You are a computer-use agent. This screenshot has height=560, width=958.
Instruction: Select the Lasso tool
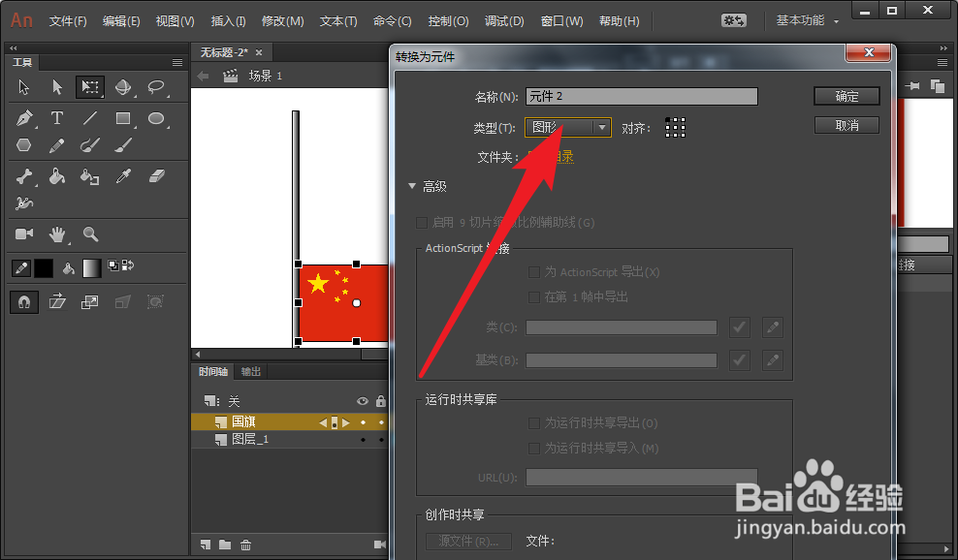(x=156, y=87)
